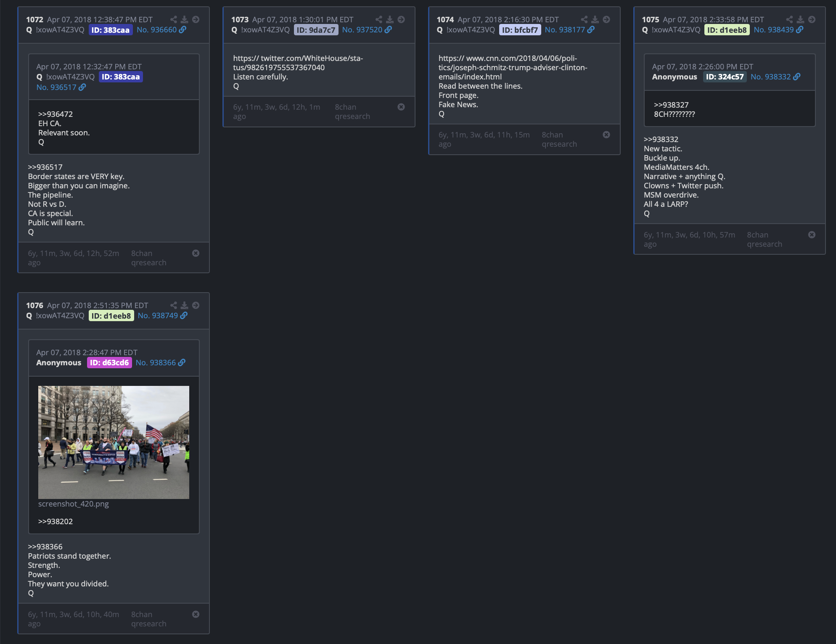
Task: Click the ID: d1eeb8 badge on post 1075
Action: tap(727, 30)
